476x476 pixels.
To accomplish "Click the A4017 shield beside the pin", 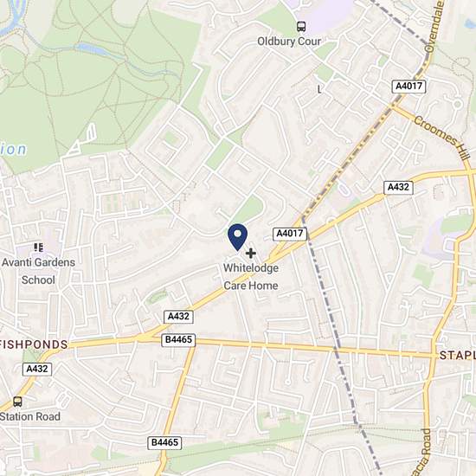I will (290, 234).
